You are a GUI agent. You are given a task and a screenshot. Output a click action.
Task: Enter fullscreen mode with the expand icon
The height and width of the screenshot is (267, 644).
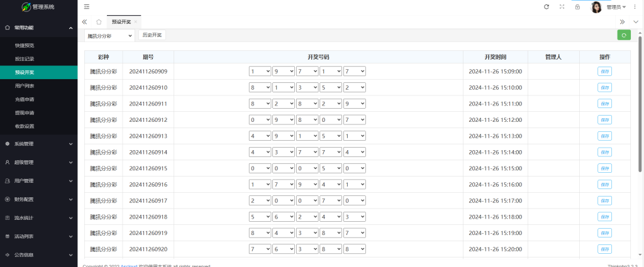pyautogui.click(x=562, y=7)
